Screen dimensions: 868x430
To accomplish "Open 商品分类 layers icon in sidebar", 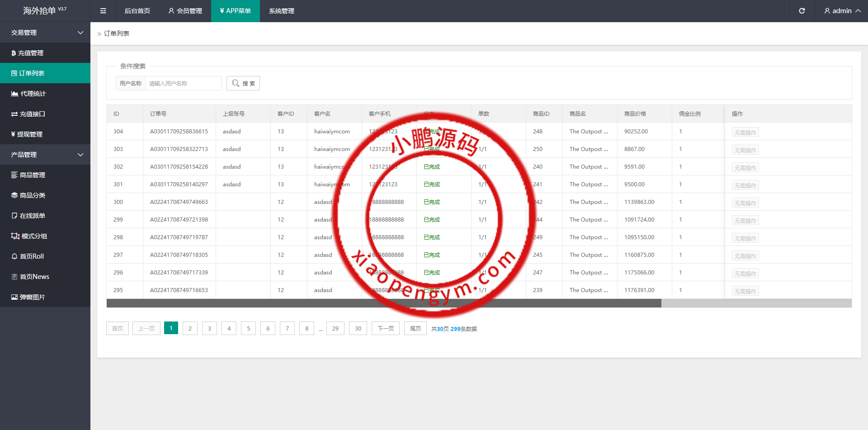I will click(14, 195).
